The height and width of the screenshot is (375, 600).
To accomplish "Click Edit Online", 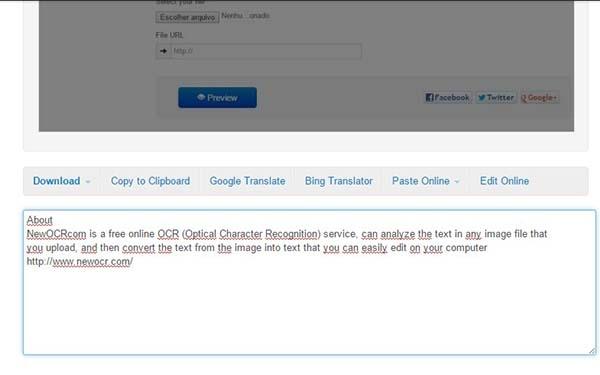I will click(504, 181).
